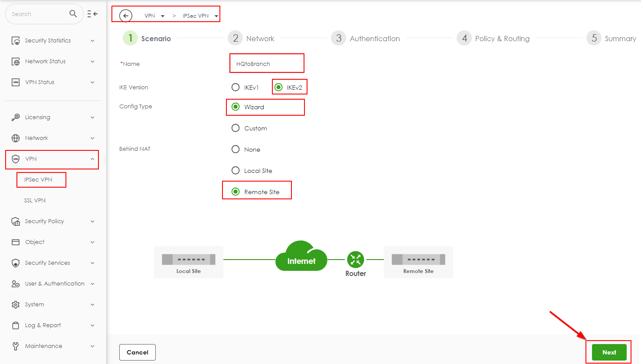Click the HQtoBranch name field

266,63
